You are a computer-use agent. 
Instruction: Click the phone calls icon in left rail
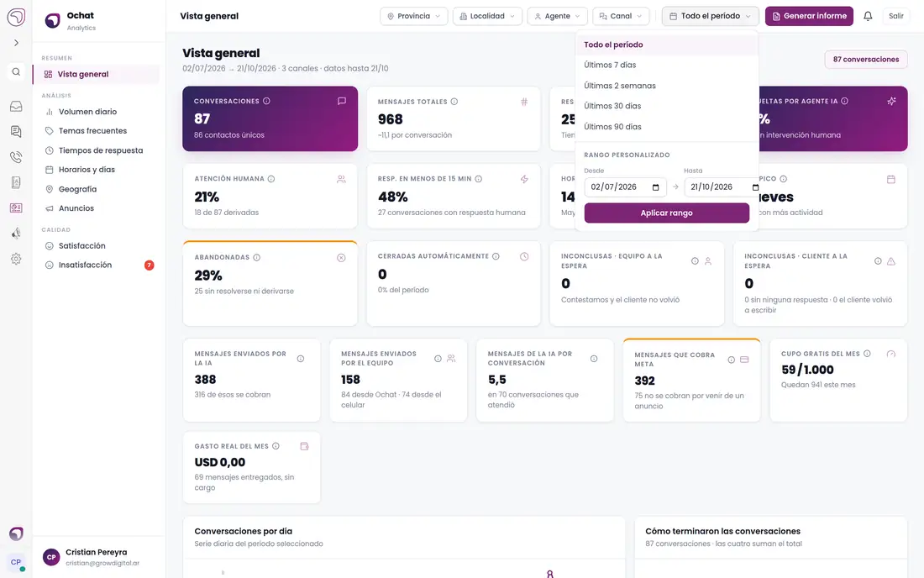[16, 157]
